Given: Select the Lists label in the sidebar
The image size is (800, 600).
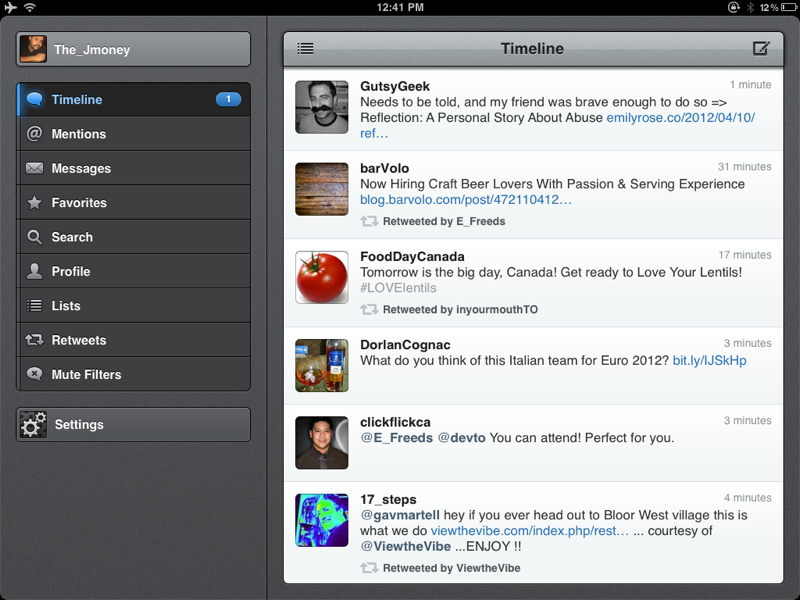Looking at the screenshot, I should coord(66,306).
